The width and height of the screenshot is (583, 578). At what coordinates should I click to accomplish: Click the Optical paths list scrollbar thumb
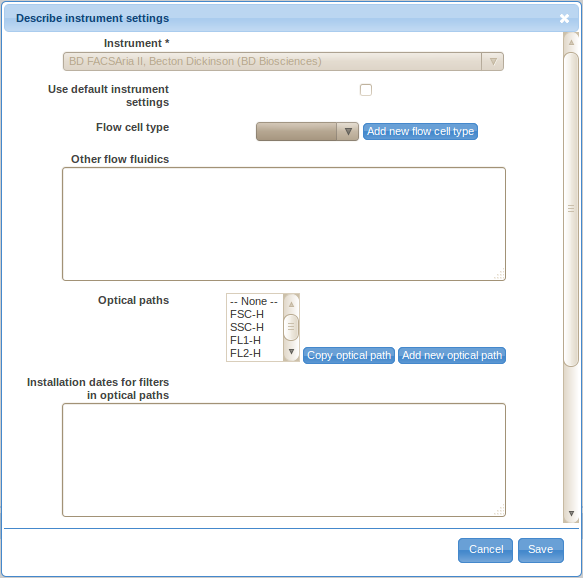click(x=291, y=327)
